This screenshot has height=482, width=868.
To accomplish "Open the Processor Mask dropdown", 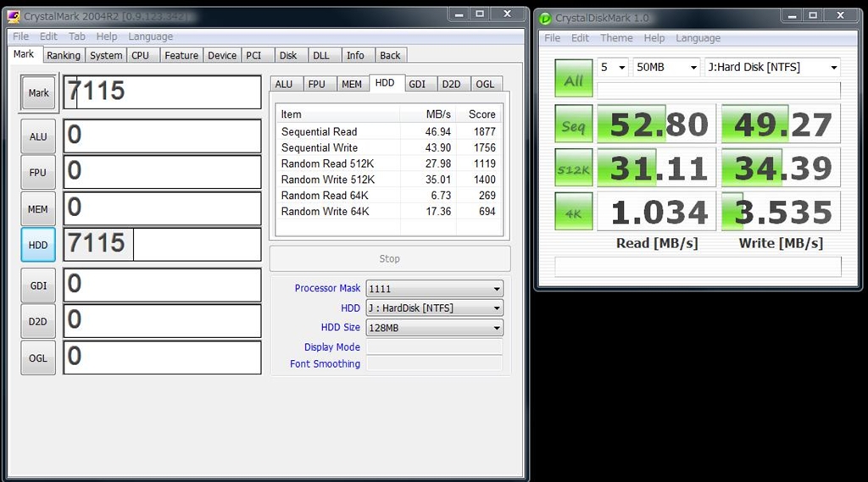I will 435,288.
